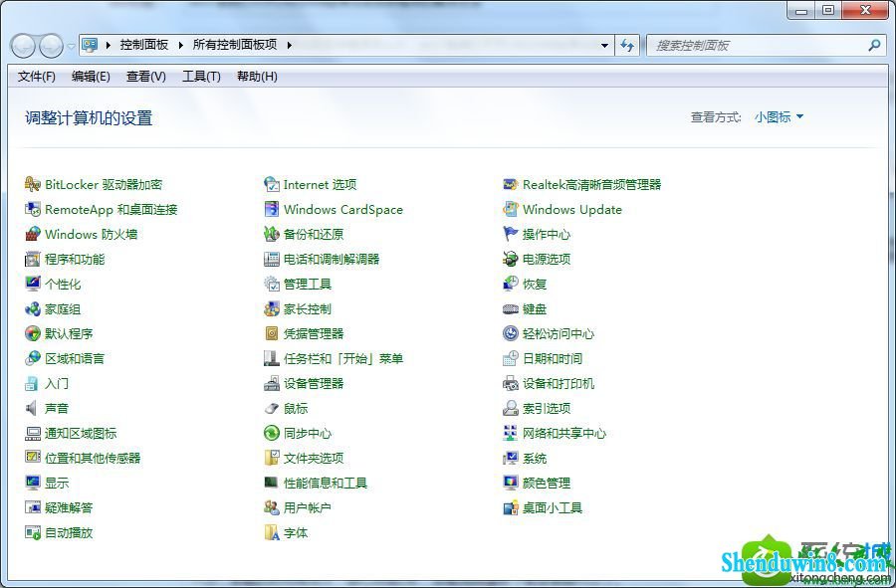Click the 恢复 link

pyautogui.click(x=535, y=284)
